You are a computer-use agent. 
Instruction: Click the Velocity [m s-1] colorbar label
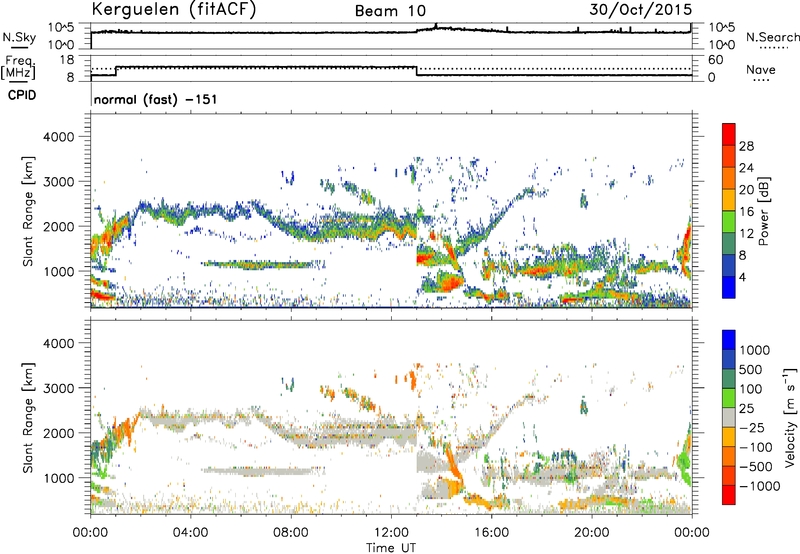pyautogui.click(x=790, y=418)
